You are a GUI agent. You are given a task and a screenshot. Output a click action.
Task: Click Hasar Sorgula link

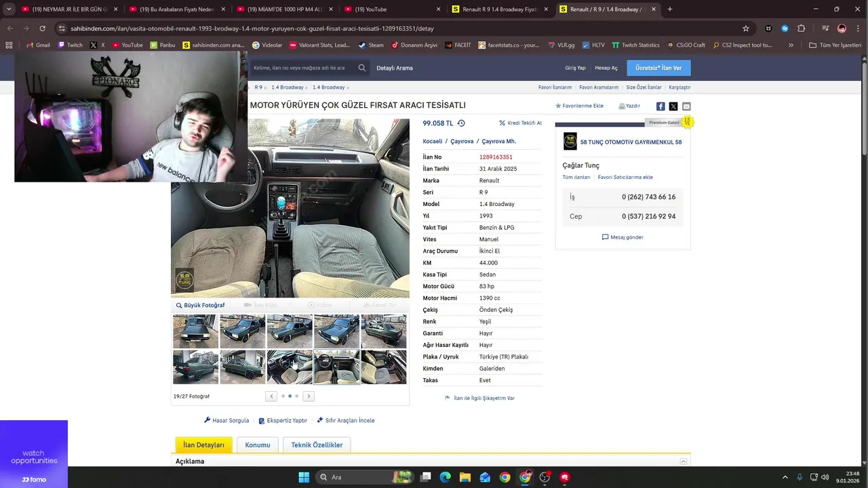click(226, 420)
